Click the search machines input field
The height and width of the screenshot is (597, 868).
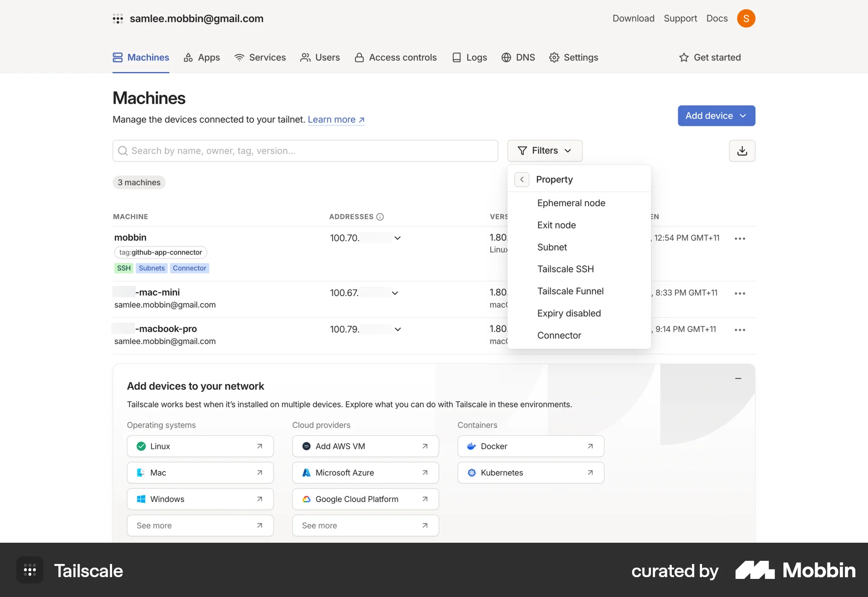305,151
